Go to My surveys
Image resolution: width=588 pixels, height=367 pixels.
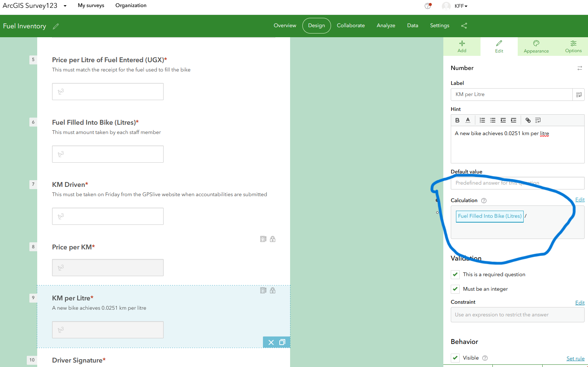[x=91, y=6]
